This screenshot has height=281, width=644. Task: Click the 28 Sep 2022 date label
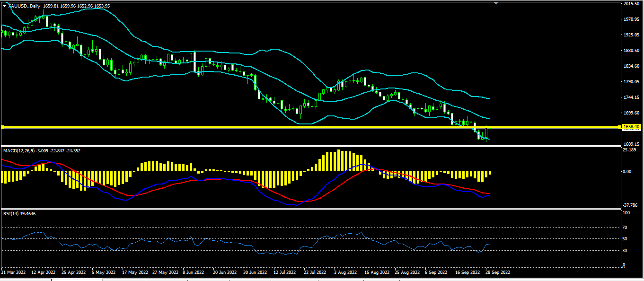tap(498, 272)
